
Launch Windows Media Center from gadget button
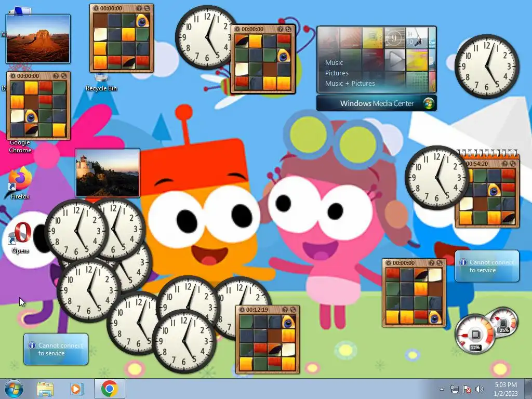377,103
